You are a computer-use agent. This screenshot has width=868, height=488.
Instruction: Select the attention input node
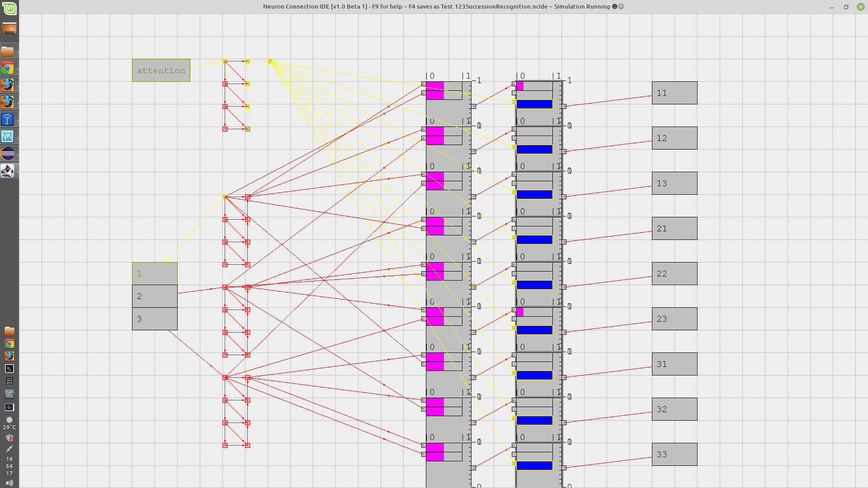tap(161, 70)
